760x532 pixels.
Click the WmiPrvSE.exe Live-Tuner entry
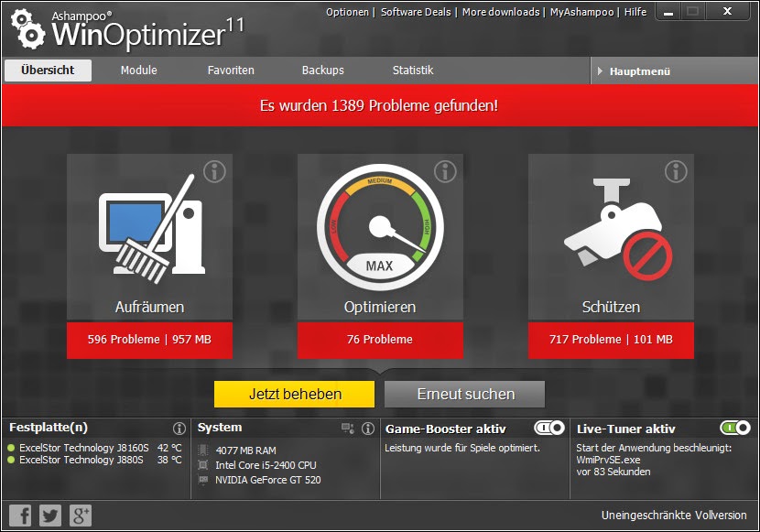(608, 460)
